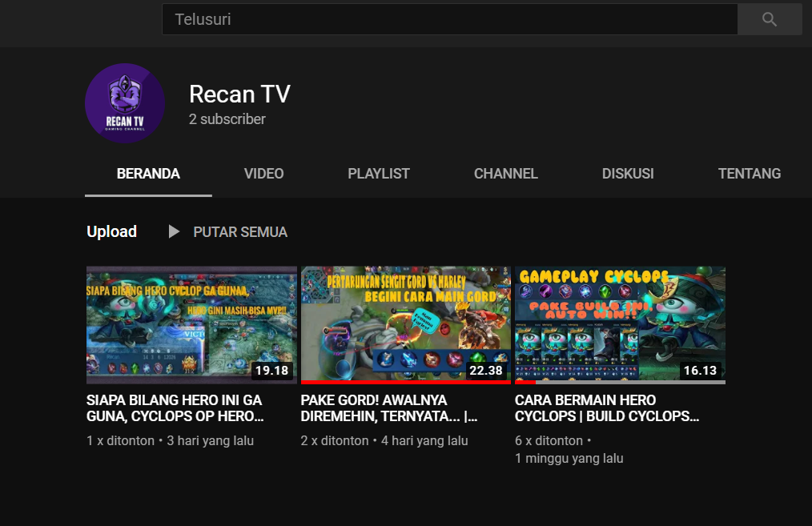This screenshot has width=812, height=526.
Task: Click the Telusuri search field
Action: coord(449,19)
